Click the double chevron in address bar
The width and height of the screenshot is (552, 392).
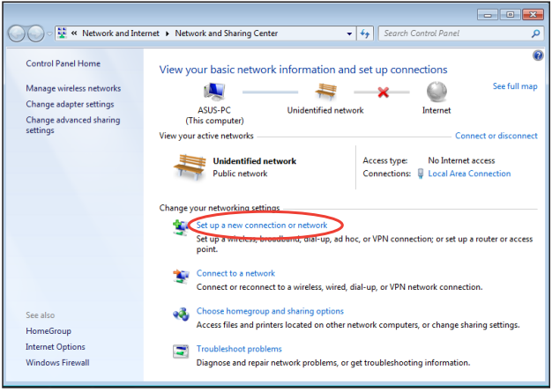pos(74,33)
